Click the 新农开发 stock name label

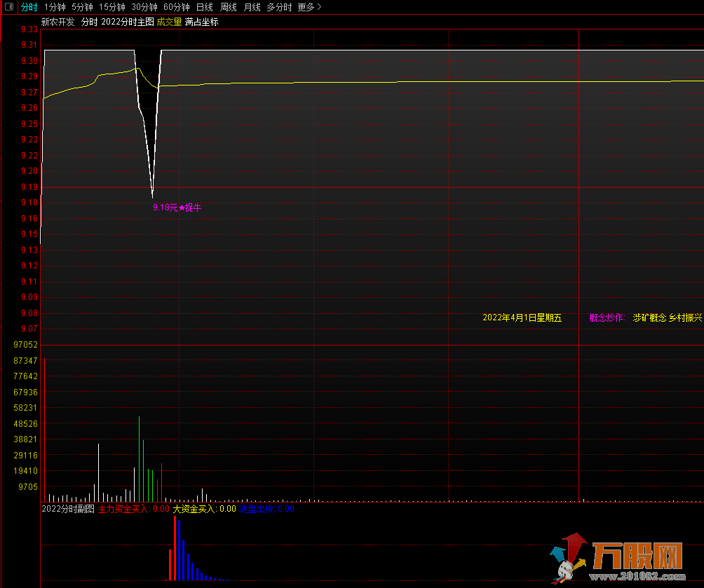[x=57, y=22]
